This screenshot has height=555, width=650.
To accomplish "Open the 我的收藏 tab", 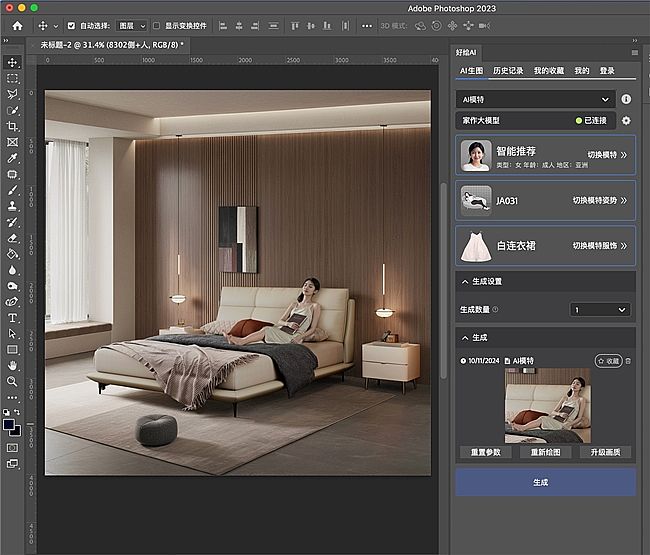I will point(549,71).
